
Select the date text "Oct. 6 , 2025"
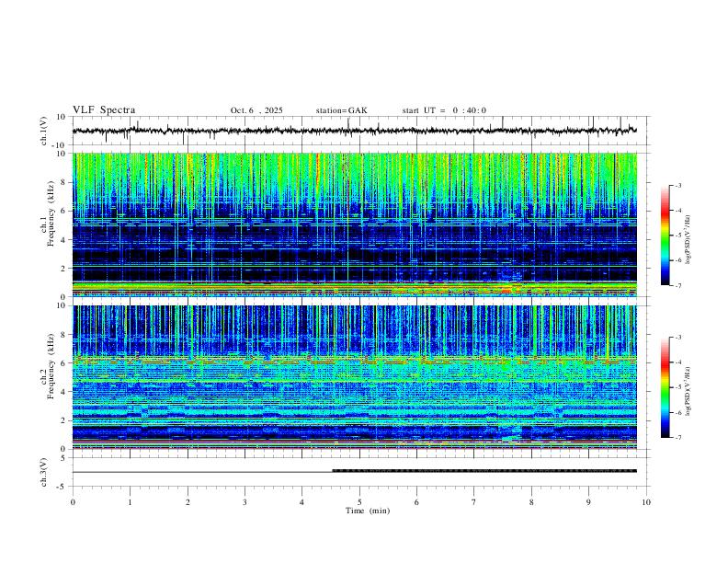pyautogui.click(x=256, y=110)
